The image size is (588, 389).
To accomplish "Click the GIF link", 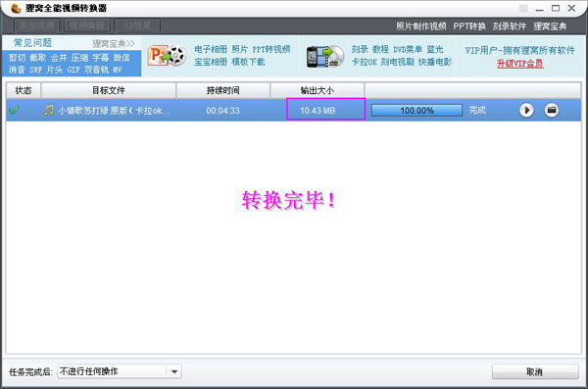I will point(73,70).
